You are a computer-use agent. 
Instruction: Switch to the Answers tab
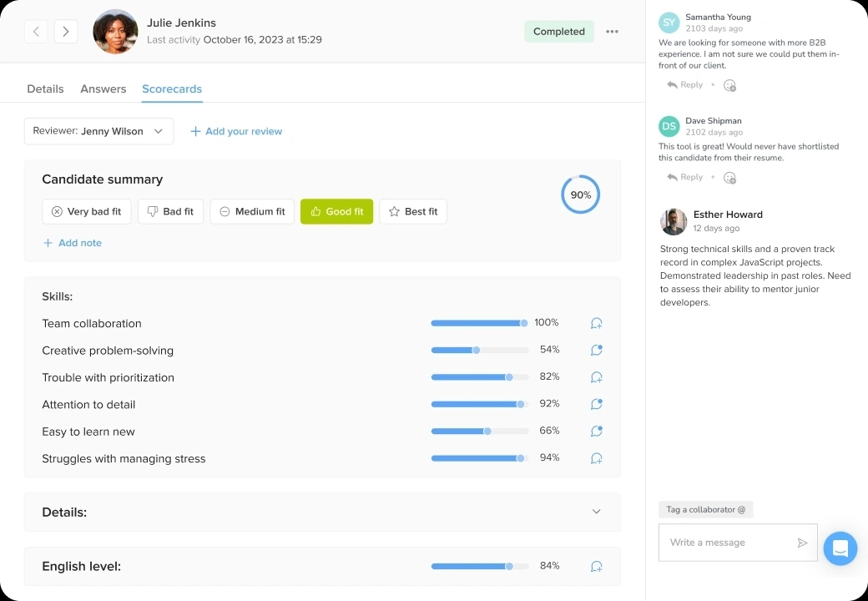(103, 88)
